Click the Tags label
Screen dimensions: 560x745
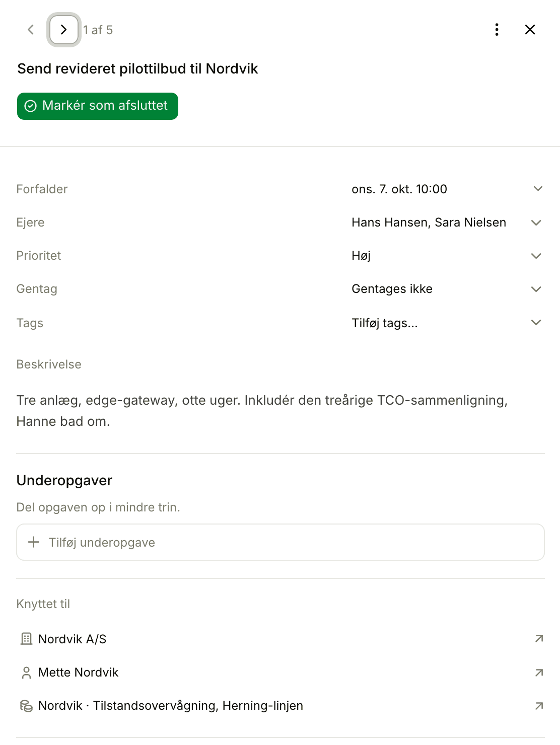(x=30, y=323)
